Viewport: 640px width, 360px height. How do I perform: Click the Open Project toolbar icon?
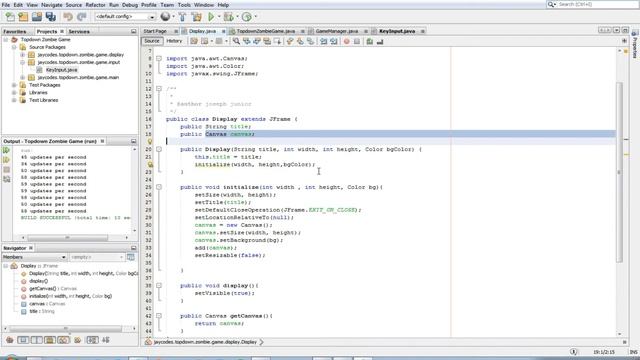point(37,17)
